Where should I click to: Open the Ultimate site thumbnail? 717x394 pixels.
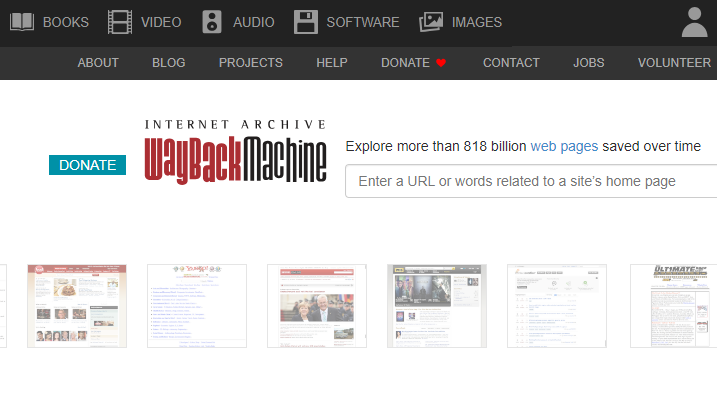coord(674,306)
